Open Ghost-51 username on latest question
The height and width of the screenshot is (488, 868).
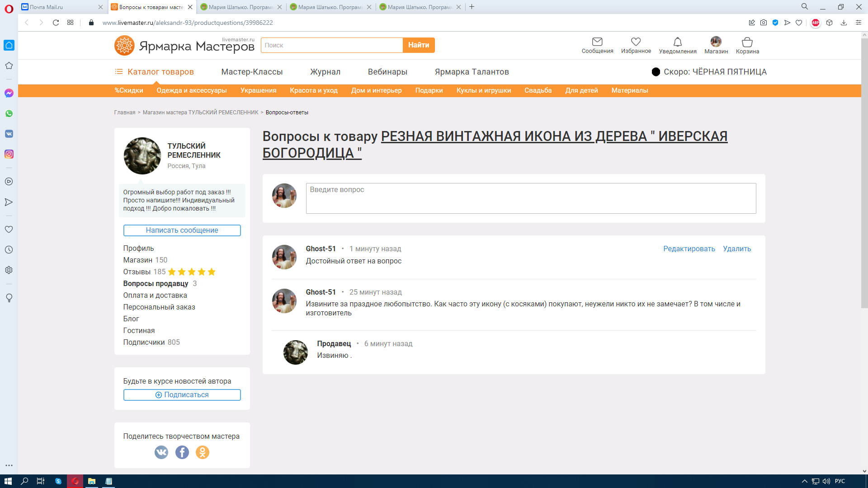(x=321, y=249)
